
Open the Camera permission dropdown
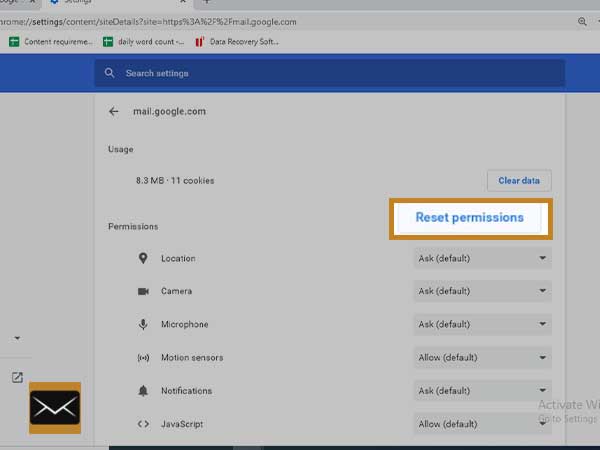tap(483, 291)
